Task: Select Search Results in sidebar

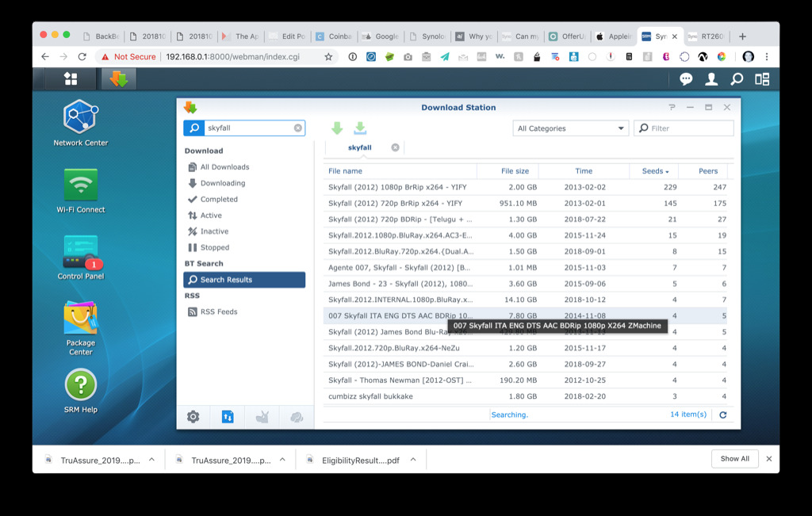Action: click(x=244, y=280)
